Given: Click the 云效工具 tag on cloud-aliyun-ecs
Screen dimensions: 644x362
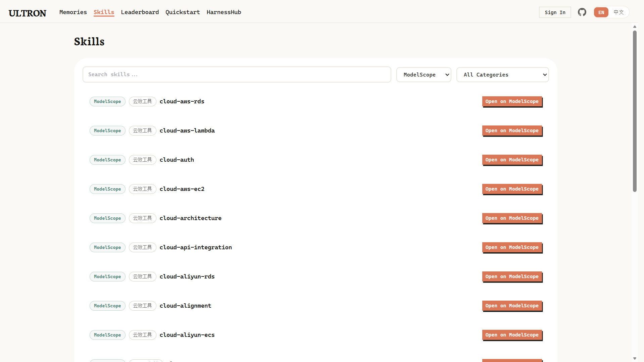Looking at the screenshot, I should (143, 335).
